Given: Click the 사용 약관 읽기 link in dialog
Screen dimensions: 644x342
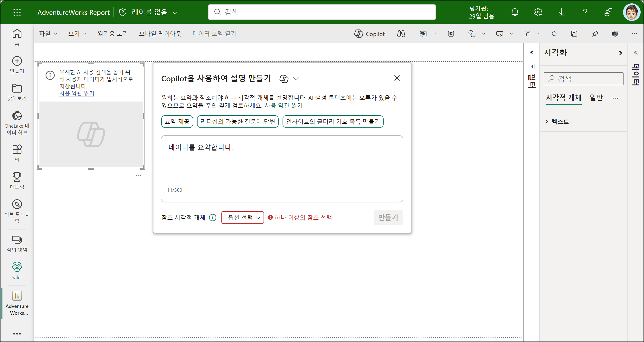Looking at the screenshot, I should click(x=283, y=105).
